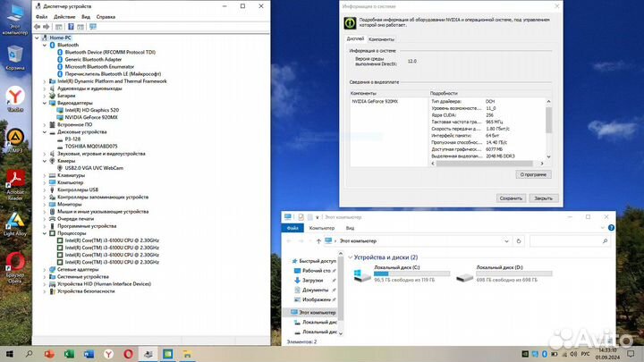Click the Up arrow in Explorer navigation bar
This screenshot has height=362, width=644.
318,241
